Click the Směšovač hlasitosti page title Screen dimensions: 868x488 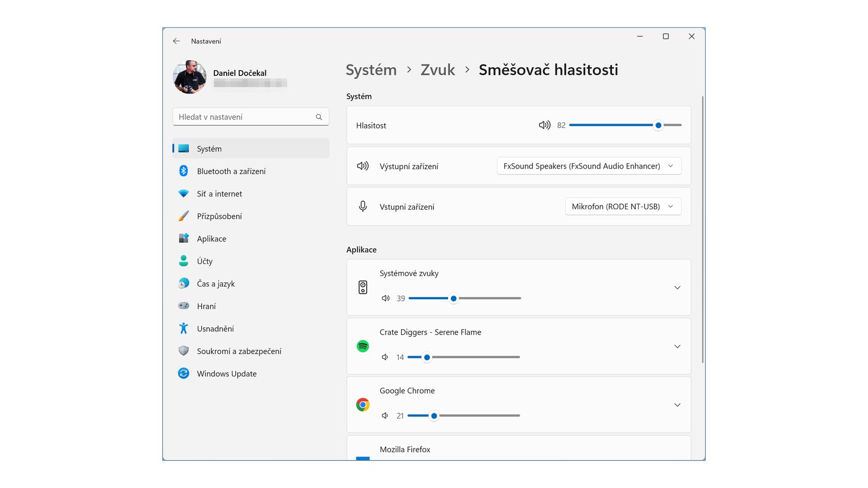(548, 70)
